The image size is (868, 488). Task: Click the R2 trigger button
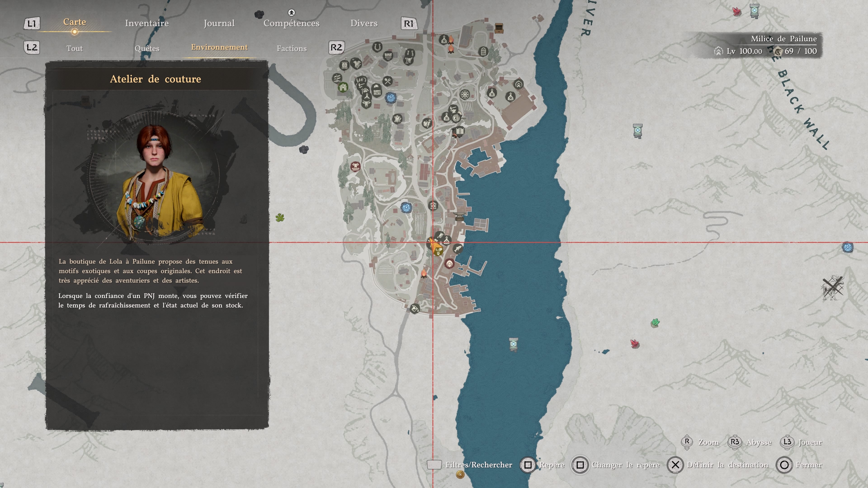[336, 47]
